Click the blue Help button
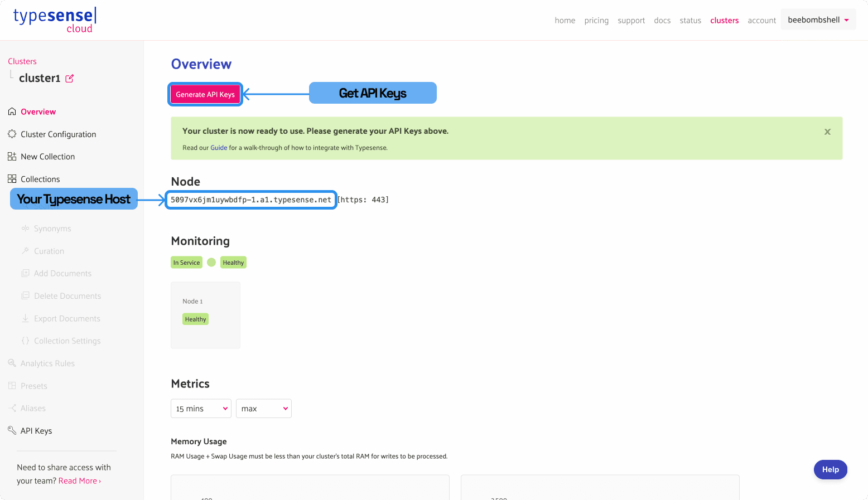The image size is (868, 500). (x=830, y=469)
